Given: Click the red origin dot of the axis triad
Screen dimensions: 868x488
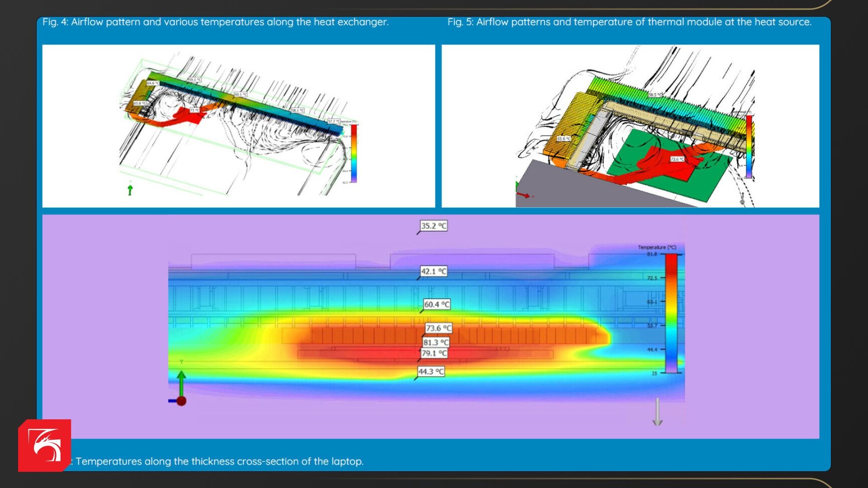Looking at the screenshot, I should pyautogui.click(x=181, y=401).
